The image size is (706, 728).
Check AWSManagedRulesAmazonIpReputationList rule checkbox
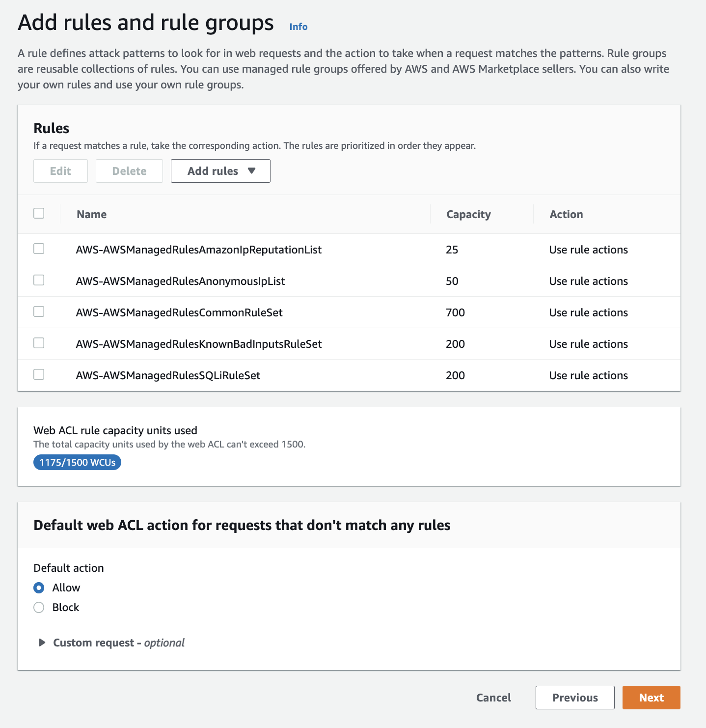pos(39,249)
